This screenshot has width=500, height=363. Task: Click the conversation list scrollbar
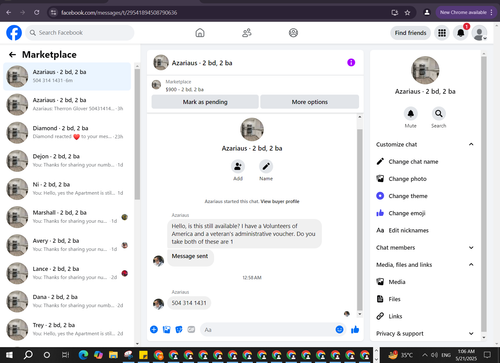click(137, 134)
